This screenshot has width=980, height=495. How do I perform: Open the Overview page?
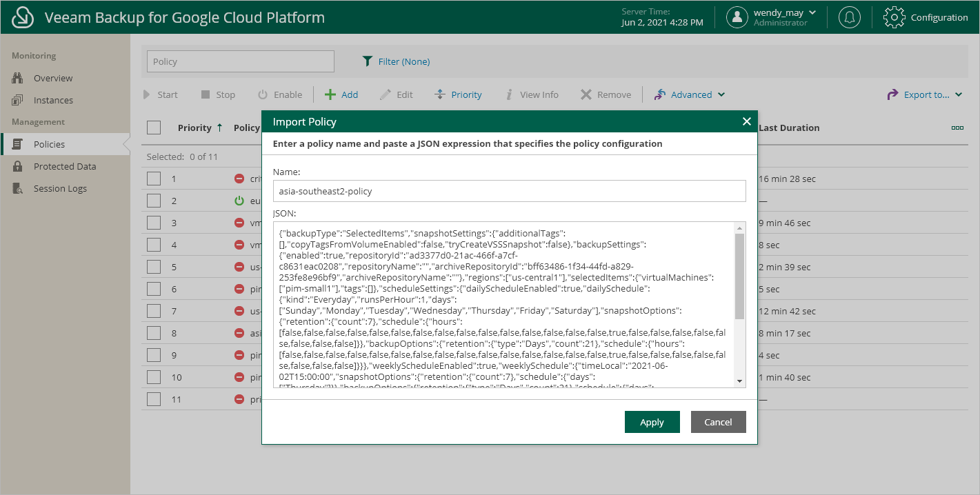coord(53,78)
